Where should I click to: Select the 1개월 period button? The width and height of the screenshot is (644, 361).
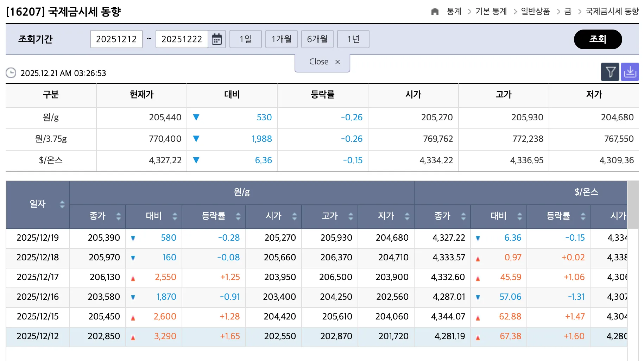point(281,39)
